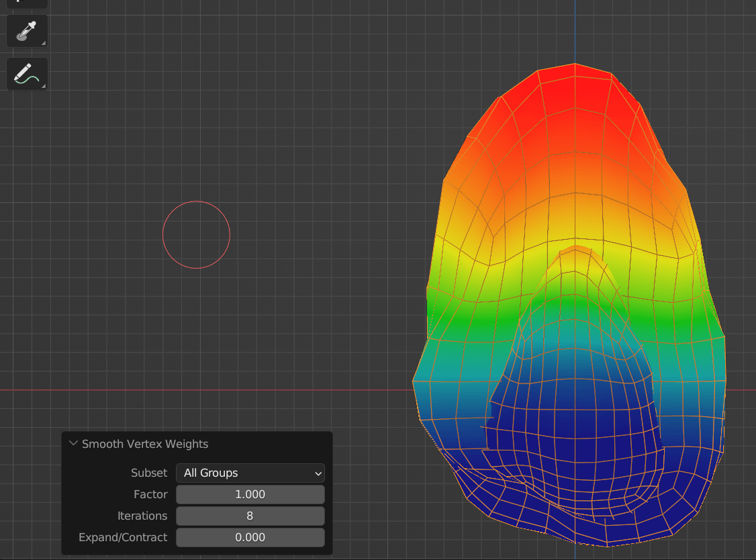Screen dimensions: 756x560
Task: Open the Subset All Groups dropdown
Action: coord(250,473)
